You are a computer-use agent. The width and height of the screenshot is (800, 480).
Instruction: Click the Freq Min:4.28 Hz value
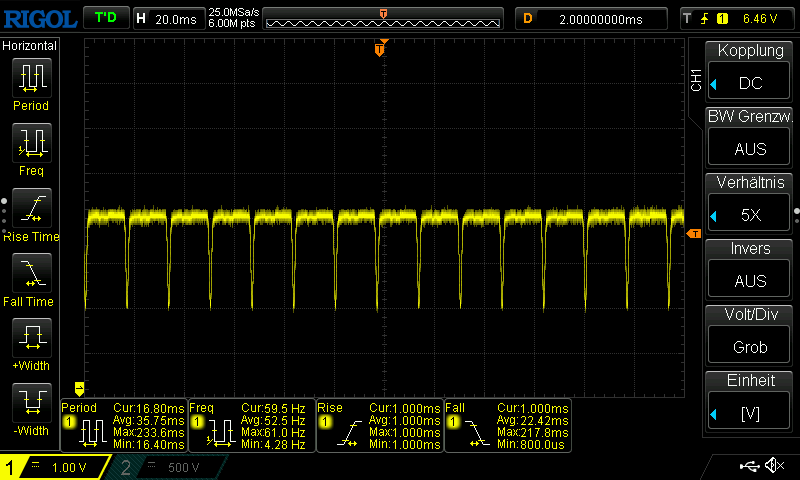273,445
